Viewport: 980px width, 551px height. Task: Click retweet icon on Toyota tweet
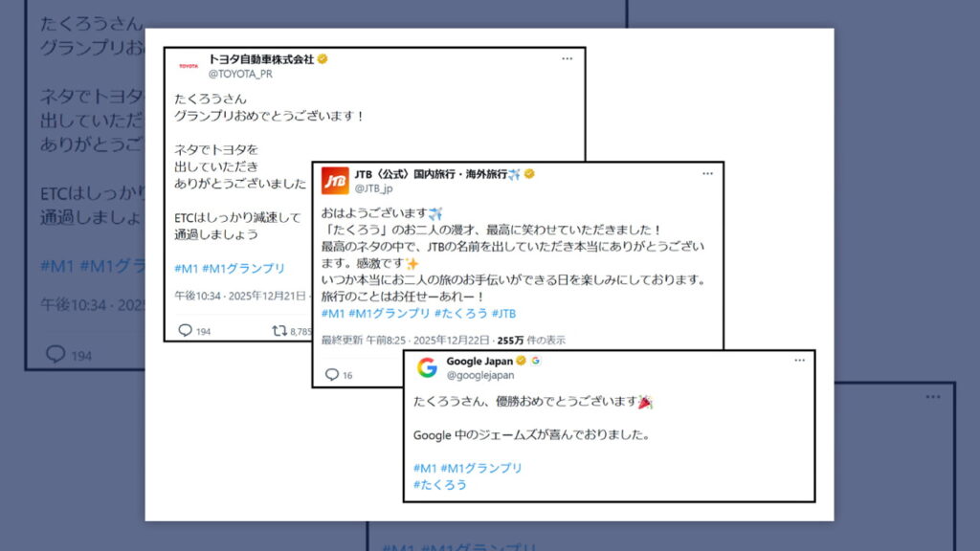[x=278, y=330]
